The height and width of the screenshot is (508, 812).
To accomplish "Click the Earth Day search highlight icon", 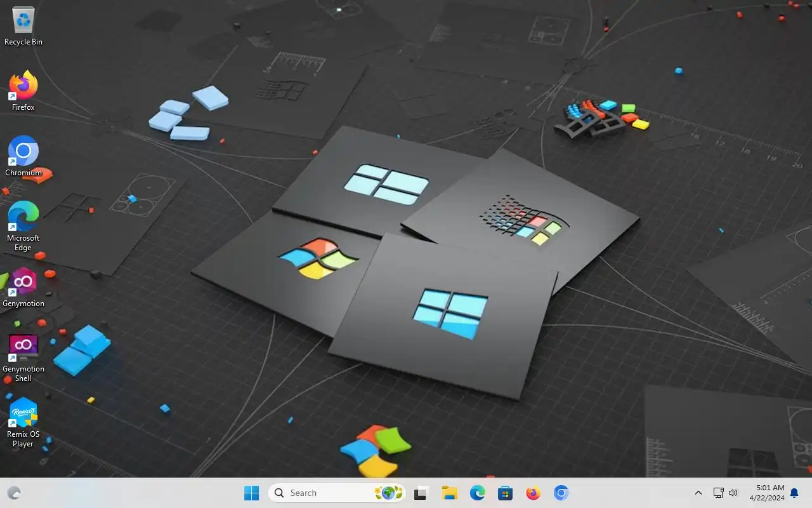I will pos(389,493).
